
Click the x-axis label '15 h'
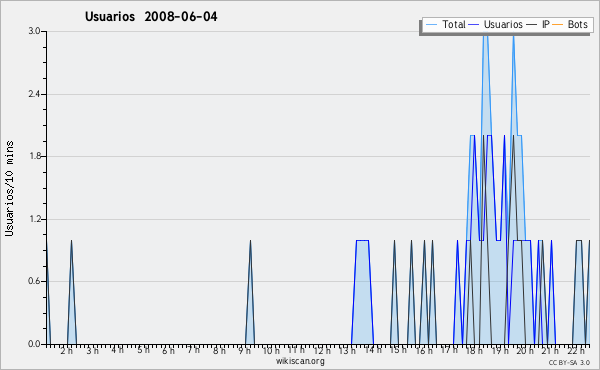[398, 350]
